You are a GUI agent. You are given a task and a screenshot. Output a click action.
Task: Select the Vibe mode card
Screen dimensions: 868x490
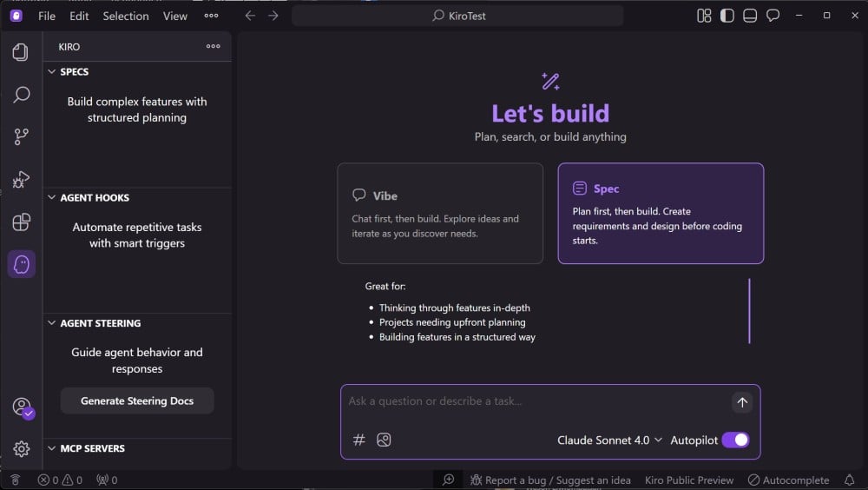point(440,214)
